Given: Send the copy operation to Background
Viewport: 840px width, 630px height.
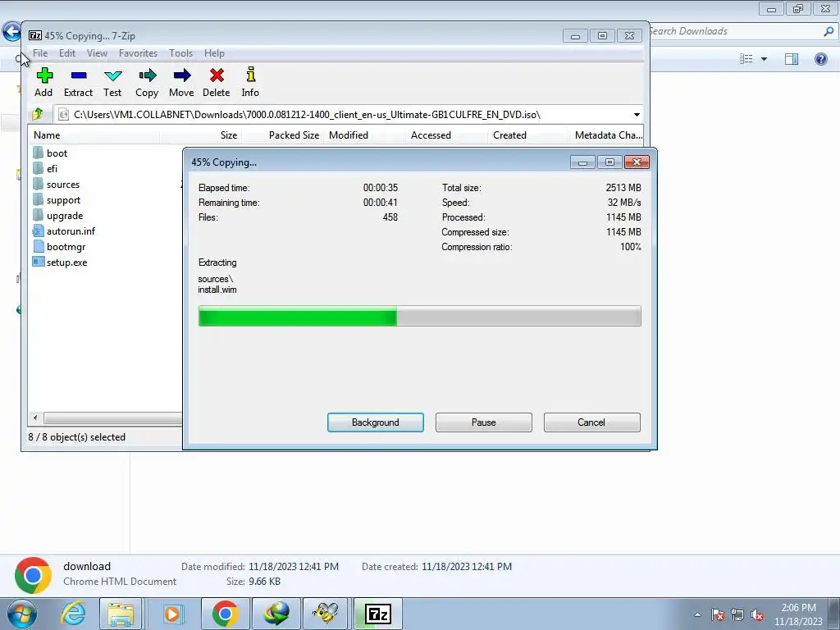Looking at the screenshot, I should tap(376, 422).
